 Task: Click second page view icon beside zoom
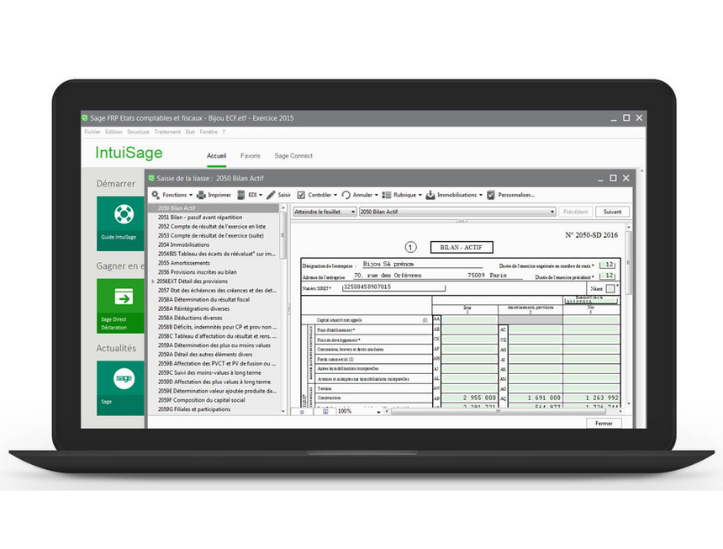pos(326,411)
